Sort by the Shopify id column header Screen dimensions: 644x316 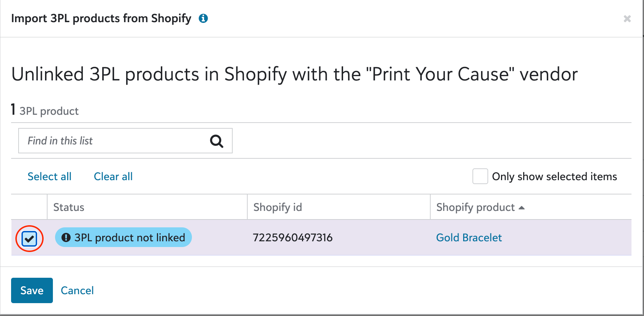277,207
